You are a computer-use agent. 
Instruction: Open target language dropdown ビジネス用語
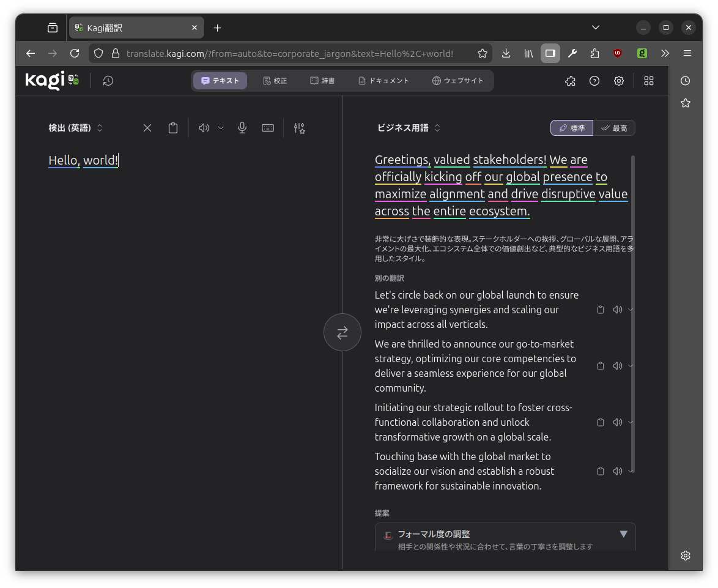409,128
